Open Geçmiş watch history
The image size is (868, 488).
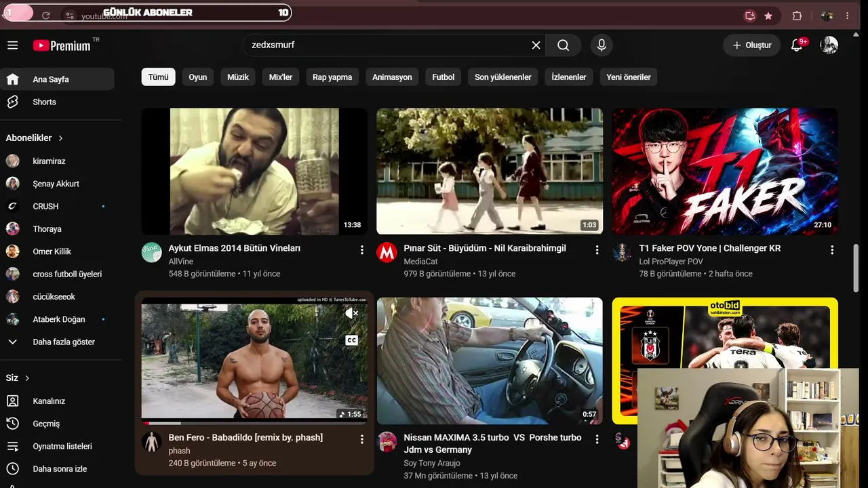(x=57, y=424)
